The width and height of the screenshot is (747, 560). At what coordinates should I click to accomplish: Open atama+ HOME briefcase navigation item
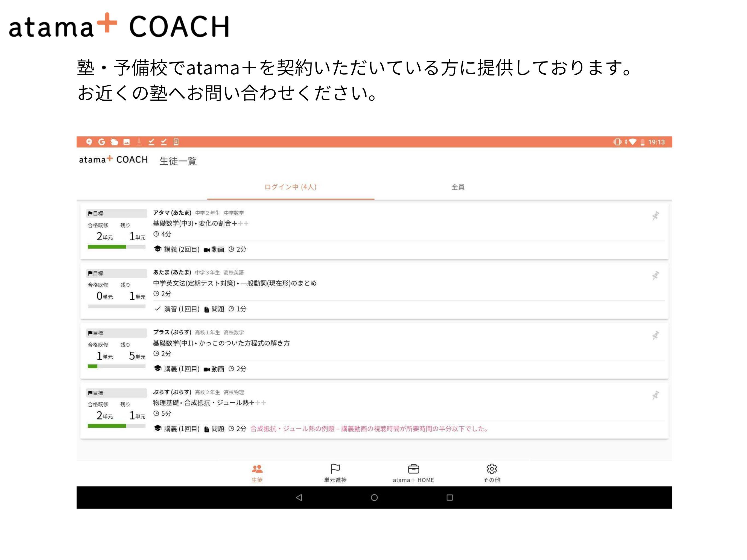[413, 473]
